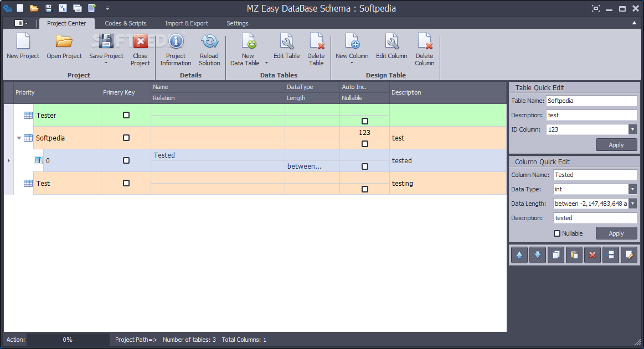Toggle Nullable checkbox in Tested column row

tap(365, 166)
